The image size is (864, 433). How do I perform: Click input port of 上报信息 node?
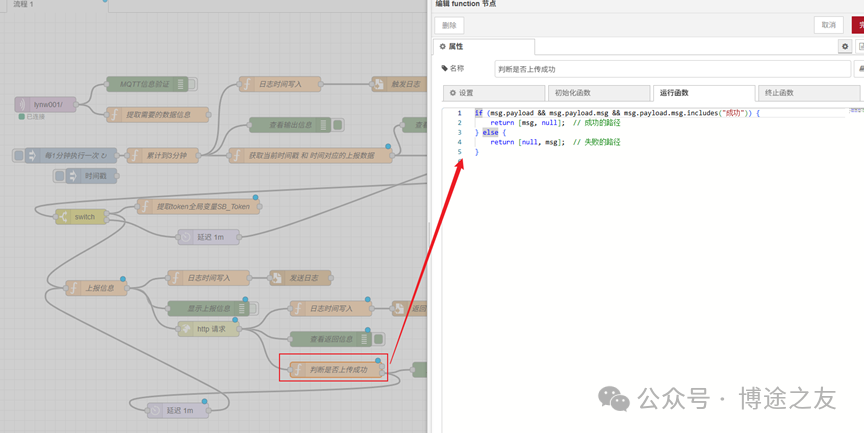point(66,288)
